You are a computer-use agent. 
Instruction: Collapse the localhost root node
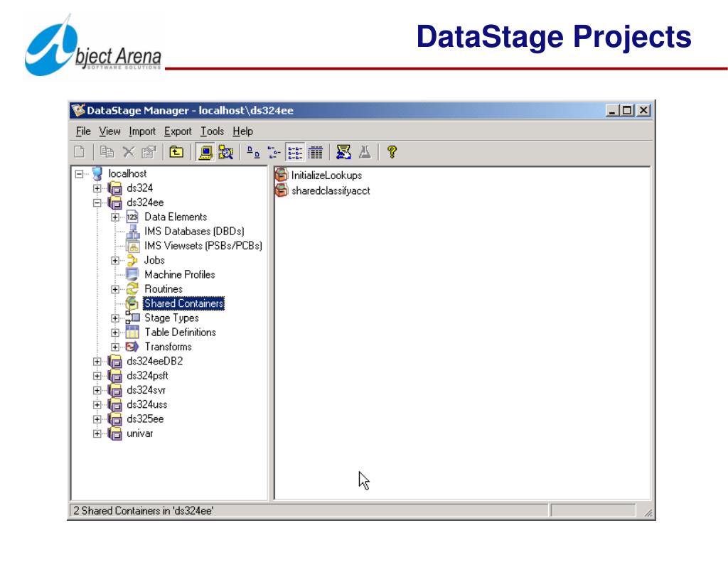(x=80, y=174)
